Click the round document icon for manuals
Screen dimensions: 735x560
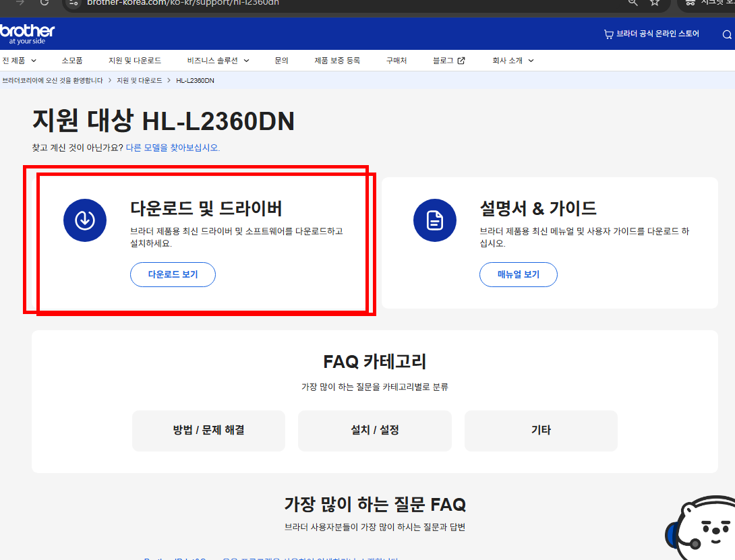pyautogui.click(x=434, y=220)
